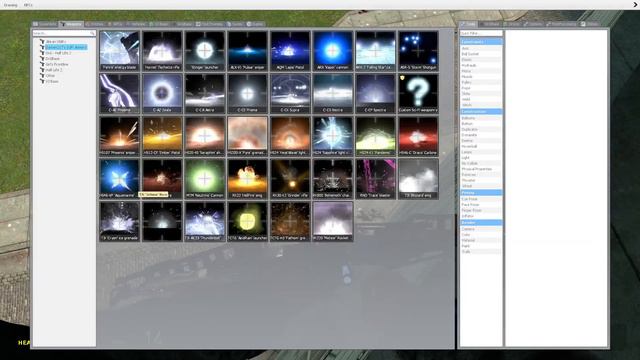
Task: Select the 'Pandemic' weapon thumbnail
Action: (376, 136)
